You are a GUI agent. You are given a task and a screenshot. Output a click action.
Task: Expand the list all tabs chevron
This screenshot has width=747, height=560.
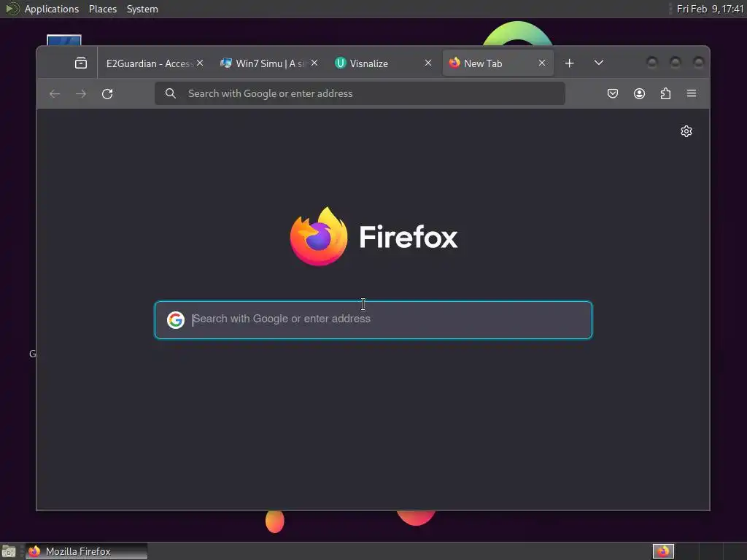(599, 63)
